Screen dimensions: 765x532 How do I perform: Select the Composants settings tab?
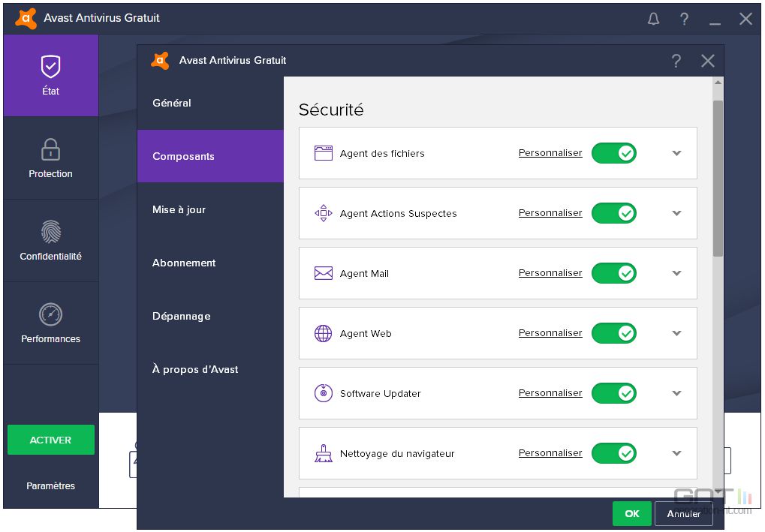tap(210, 156)
